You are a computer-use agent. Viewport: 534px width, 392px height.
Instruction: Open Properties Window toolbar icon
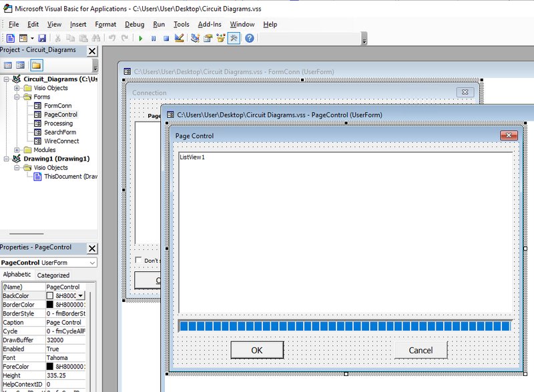tap(208, 38)
